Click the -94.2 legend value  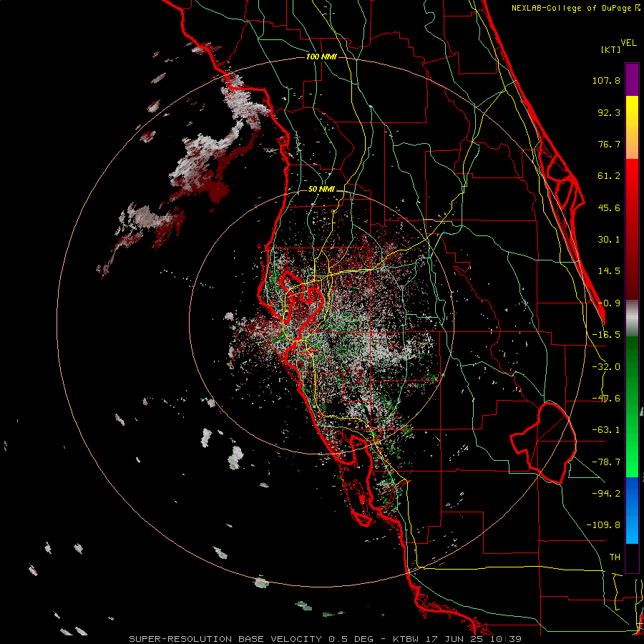(606, 494)
